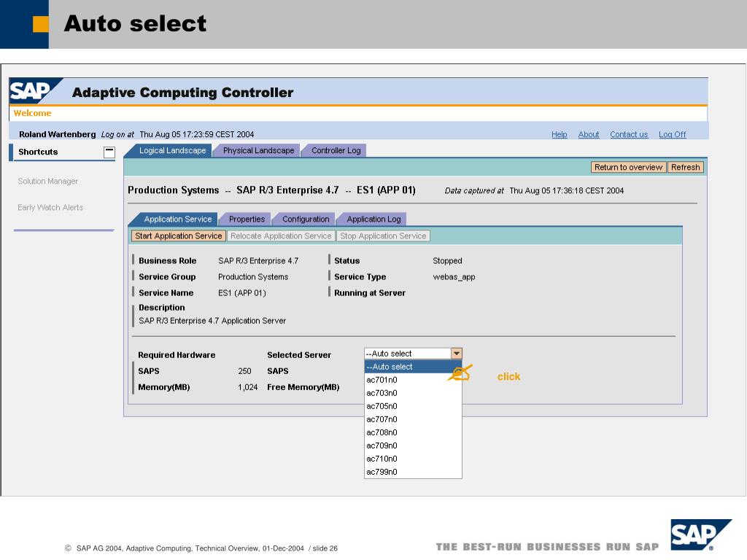Open Solution Manager shortcut
747x560 pixels.
(x=47, y=181)
